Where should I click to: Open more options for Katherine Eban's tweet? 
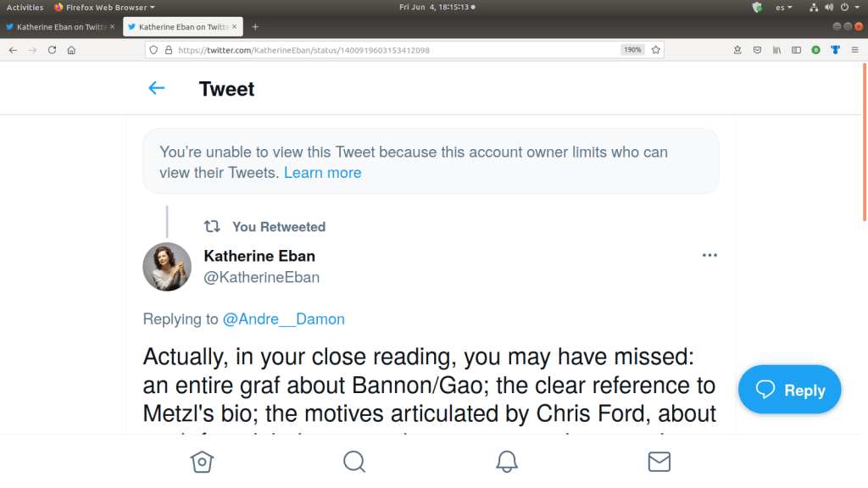709,256
